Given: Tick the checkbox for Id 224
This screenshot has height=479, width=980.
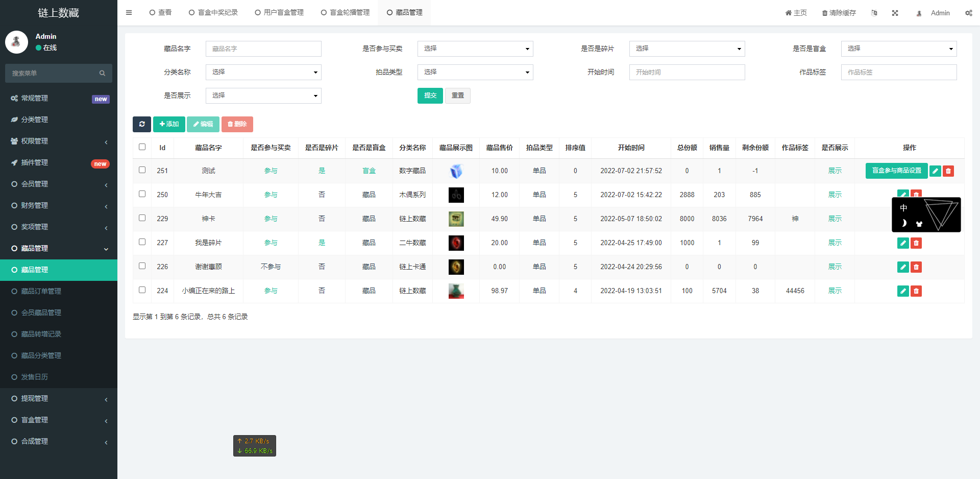Looking at the screenshot, I should [x=142, y=290].
